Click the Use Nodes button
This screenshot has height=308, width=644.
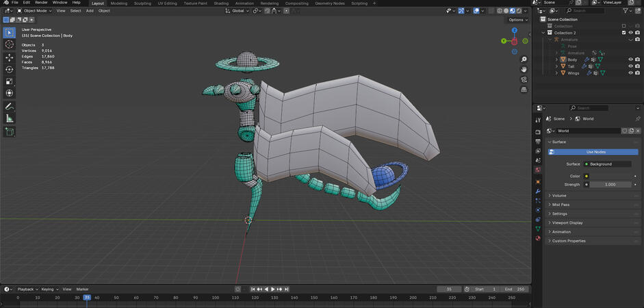point(595,152)
